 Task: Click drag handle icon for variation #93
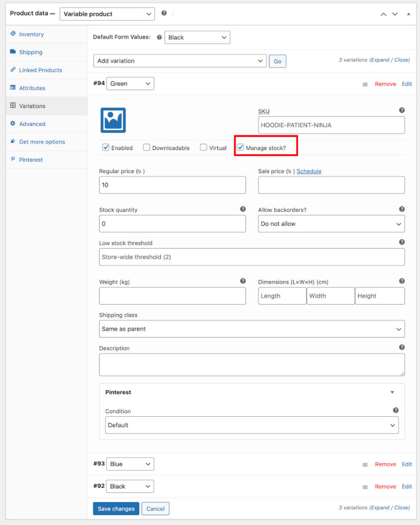click(x=365, y=465)
